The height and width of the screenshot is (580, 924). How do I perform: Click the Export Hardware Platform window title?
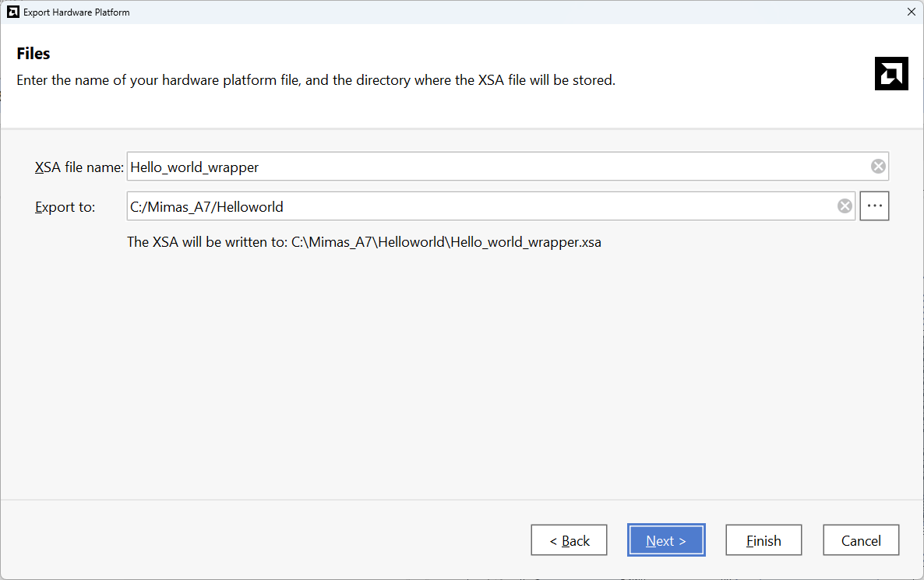coord(76,12)
